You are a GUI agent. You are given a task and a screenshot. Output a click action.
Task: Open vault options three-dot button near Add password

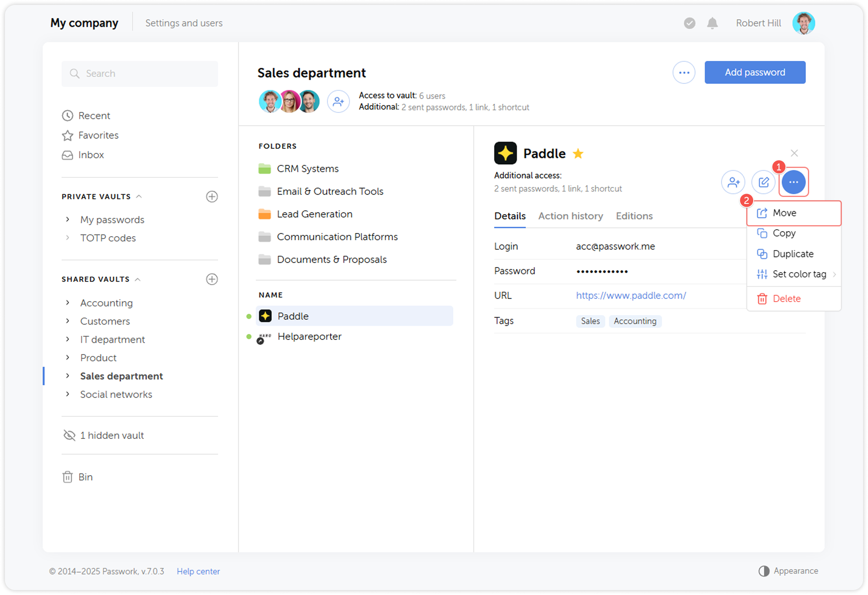pyautogui.click(x=684, y=73)
